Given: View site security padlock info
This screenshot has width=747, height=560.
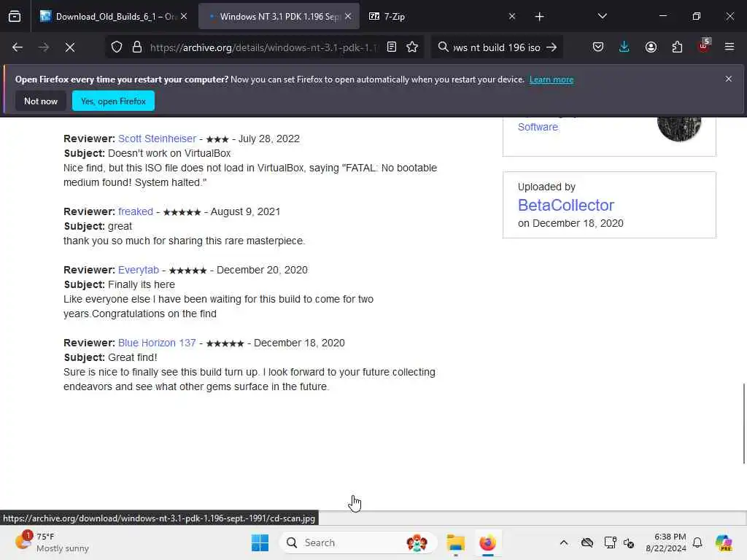Looking at the screenshot, I should click(x=137, y=47).
